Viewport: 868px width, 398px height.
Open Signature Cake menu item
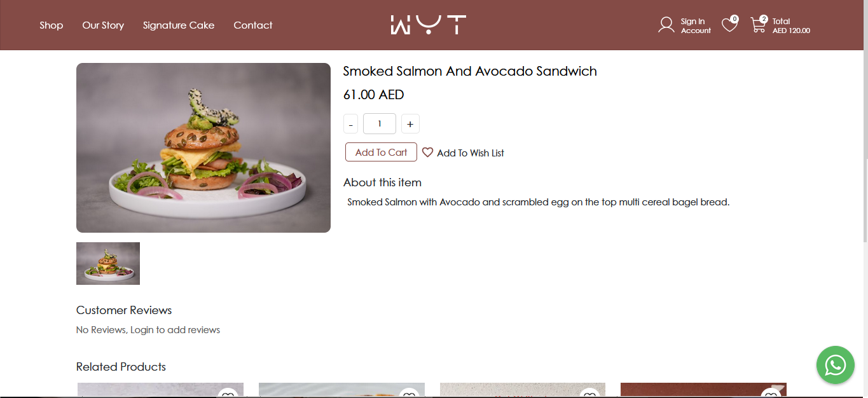(179, 25)
